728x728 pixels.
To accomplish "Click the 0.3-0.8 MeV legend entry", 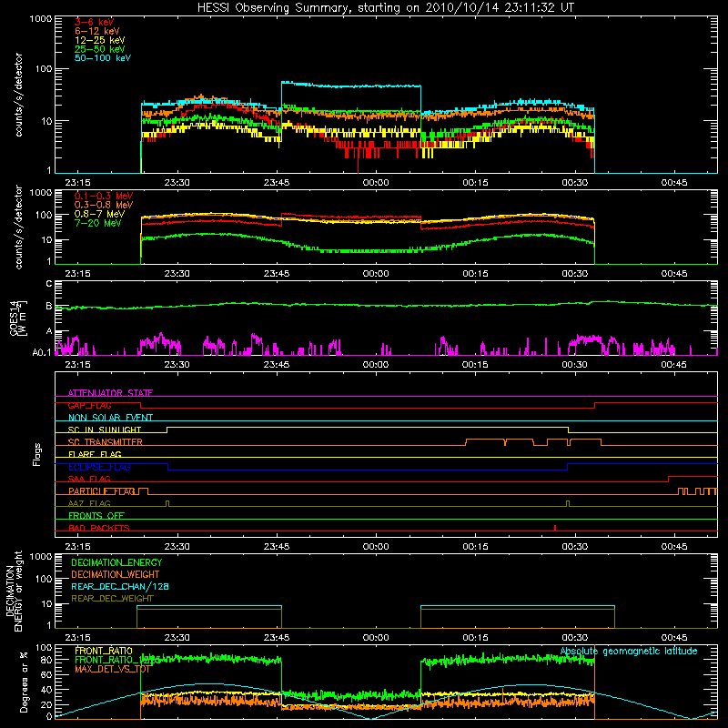I will (103, 205).
